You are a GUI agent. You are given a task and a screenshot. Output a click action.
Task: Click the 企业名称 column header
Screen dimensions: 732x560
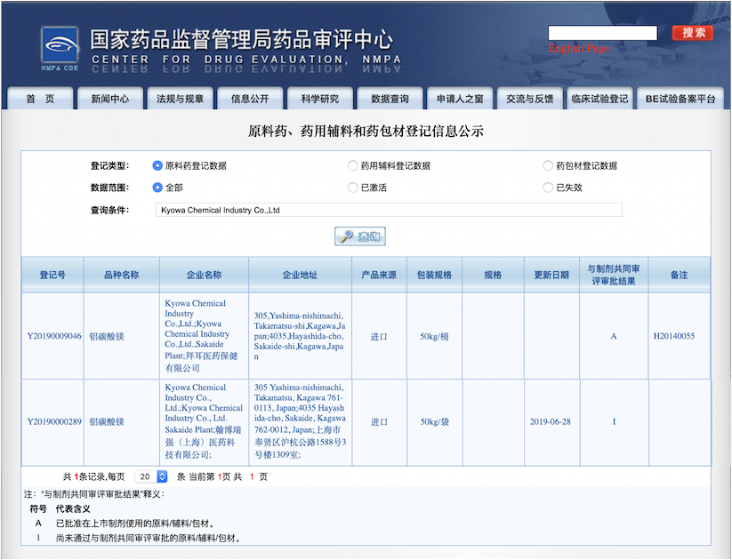(204, 275)
